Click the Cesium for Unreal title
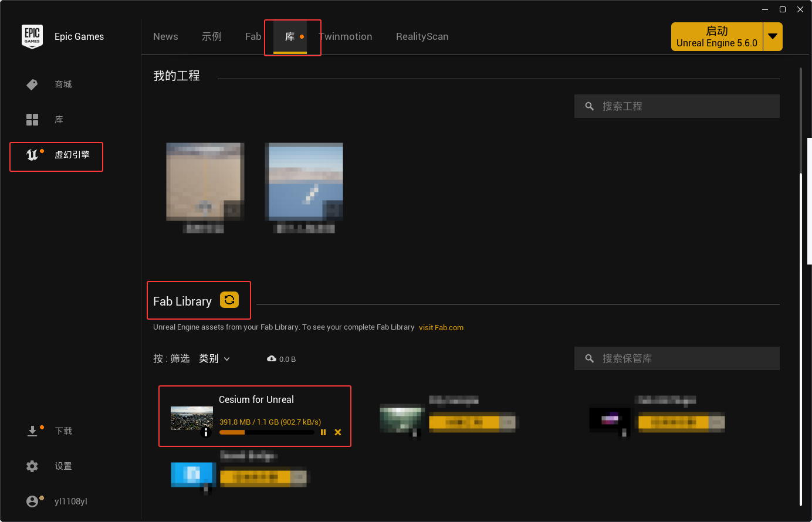This screenshot has width=812, height=522. pos(256,399)
